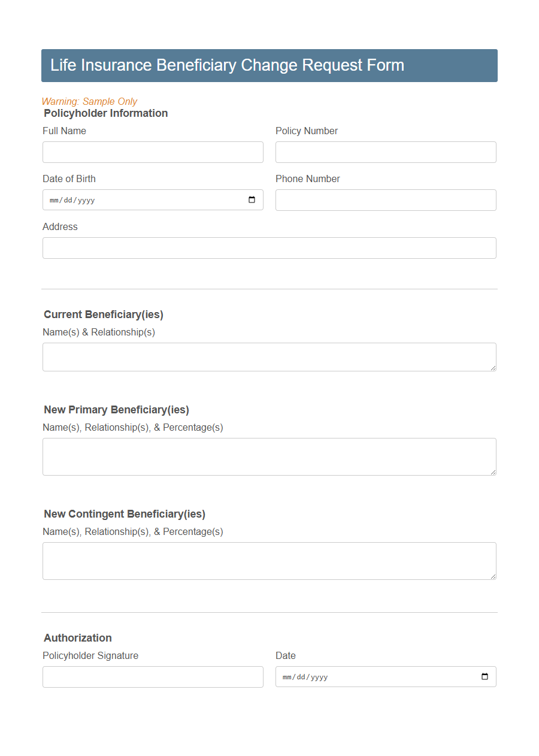The image size is (539, 756).
Task: Click inside the New Contingent Beneficiary textarea
Action: pyautogui.click(x=269, y=560)
